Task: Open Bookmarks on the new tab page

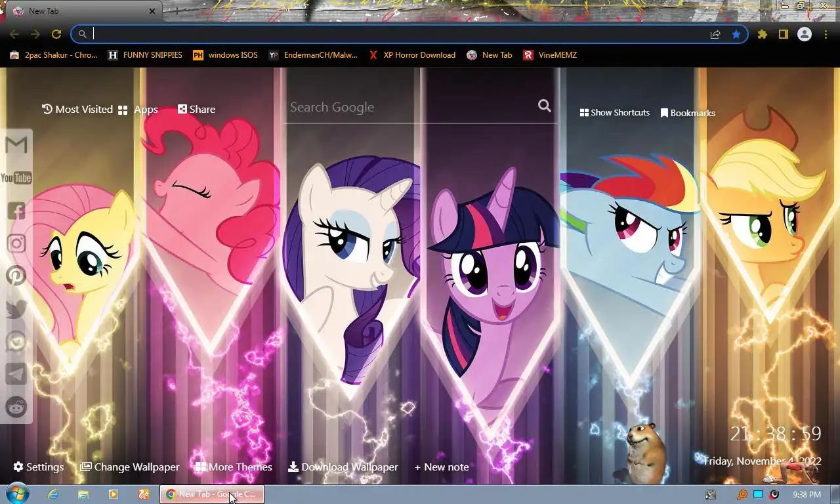Action: click(x=688, y=113)
